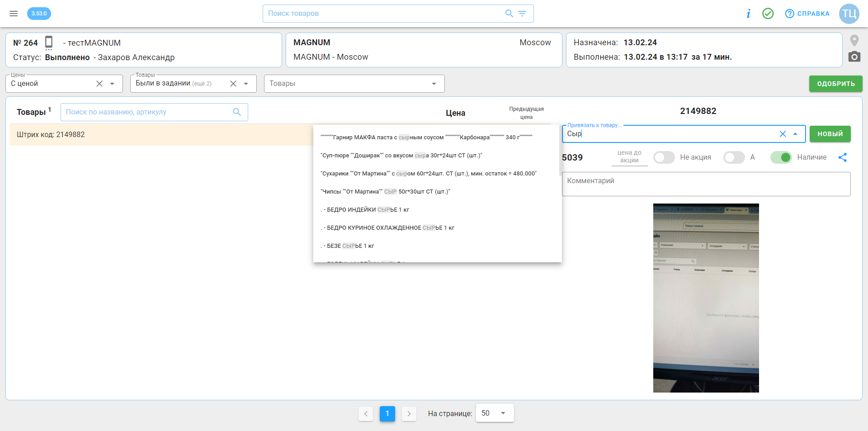Choose suggestion Суп-пюре Доширак со вкусом сыра
The width and height of the screenshot is (868, 431).
pos(437,155)
